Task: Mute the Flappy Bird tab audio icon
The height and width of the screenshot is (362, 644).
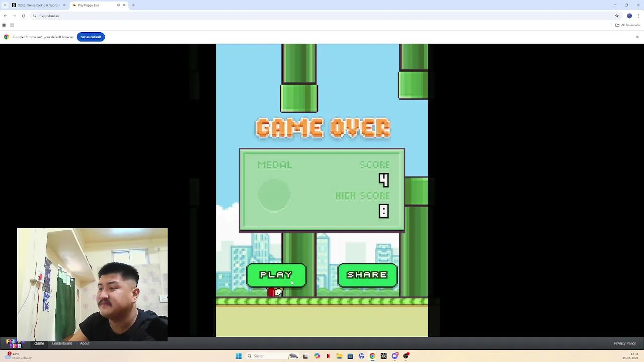Action: tap(118, 5)
